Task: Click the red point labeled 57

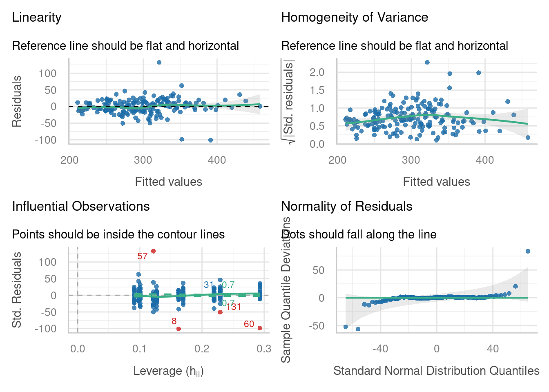Action: 153,251
